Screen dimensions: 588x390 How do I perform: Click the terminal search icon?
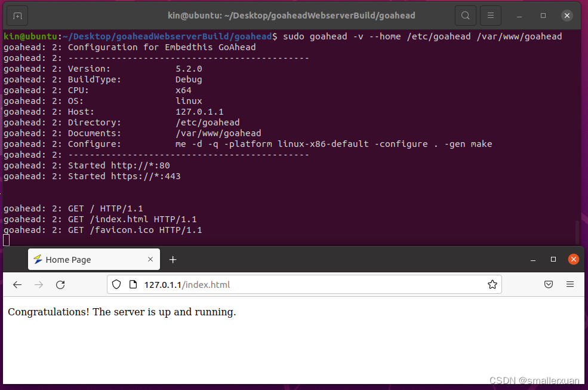466,16
